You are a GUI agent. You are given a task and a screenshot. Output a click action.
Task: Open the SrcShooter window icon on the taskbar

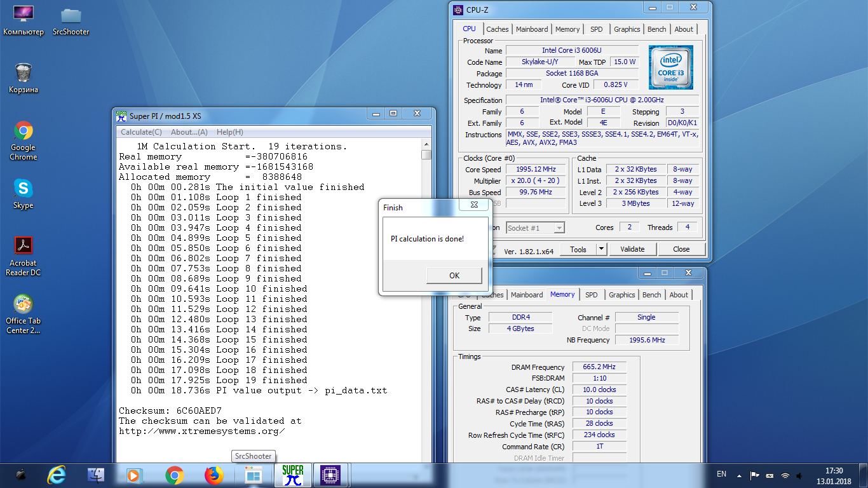point(254,475)
